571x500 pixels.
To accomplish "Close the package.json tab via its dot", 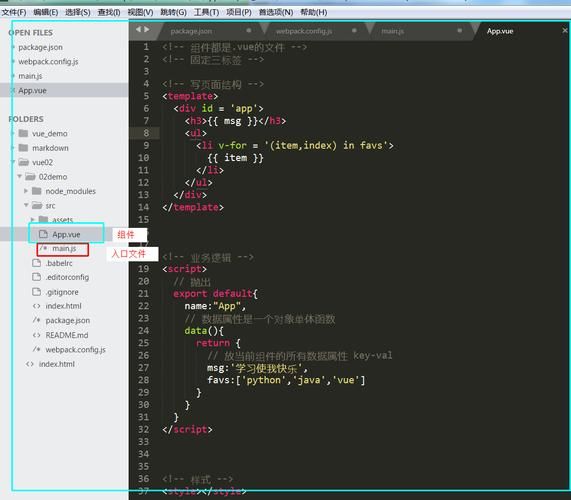I will (248, 31).
